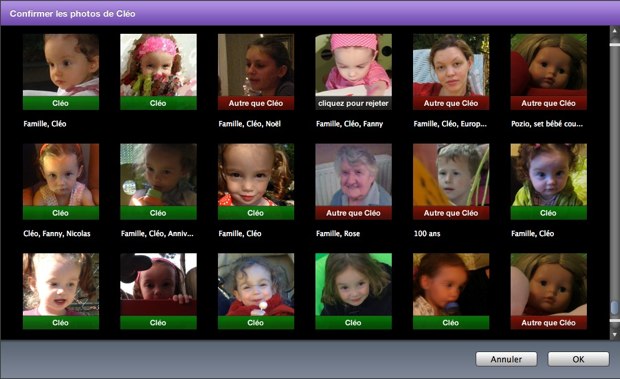Click the 'Pozio, set bébé cou...' caption
Viewport: 620px width, 379px height.
click(547, 124)
